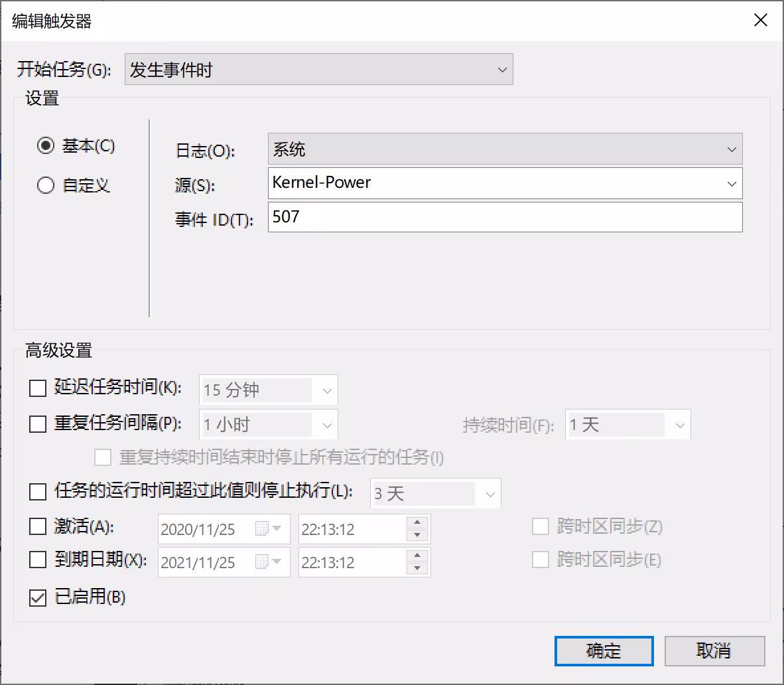Toggle 跨时区同步(Z) checkbox
784x685 pixels.
(541, 526)
